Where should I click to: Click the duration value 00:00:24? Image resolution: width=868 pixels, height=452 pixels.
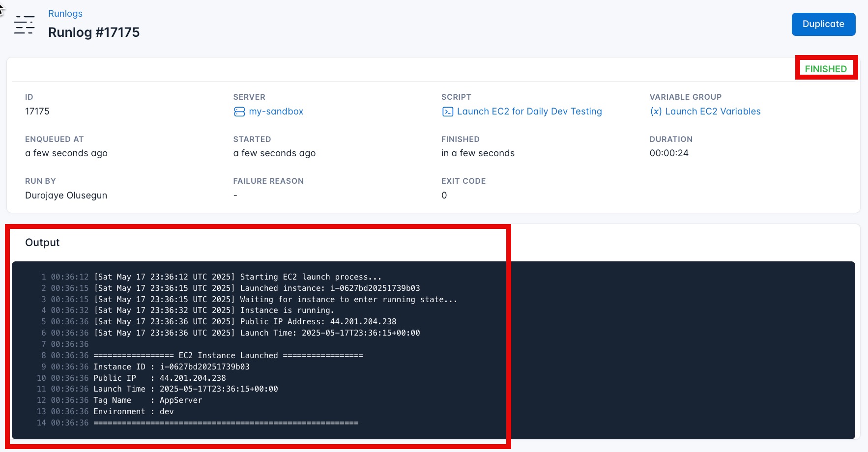(669, 153)
